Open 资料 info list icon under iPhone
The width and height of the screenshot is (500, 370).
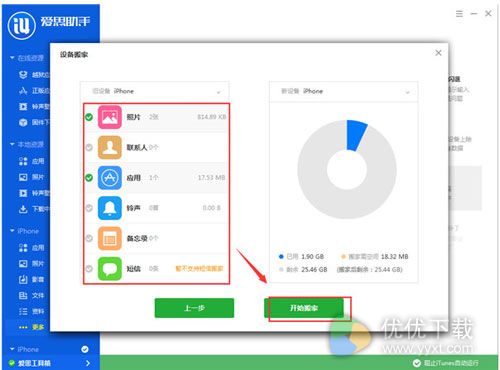click(x=23, y=311)
